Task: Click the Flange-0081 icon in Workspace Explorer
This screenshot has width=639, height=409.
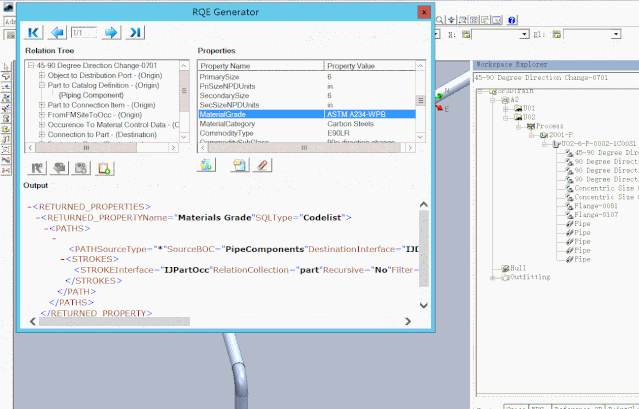Action: click(x=569, y=206)
